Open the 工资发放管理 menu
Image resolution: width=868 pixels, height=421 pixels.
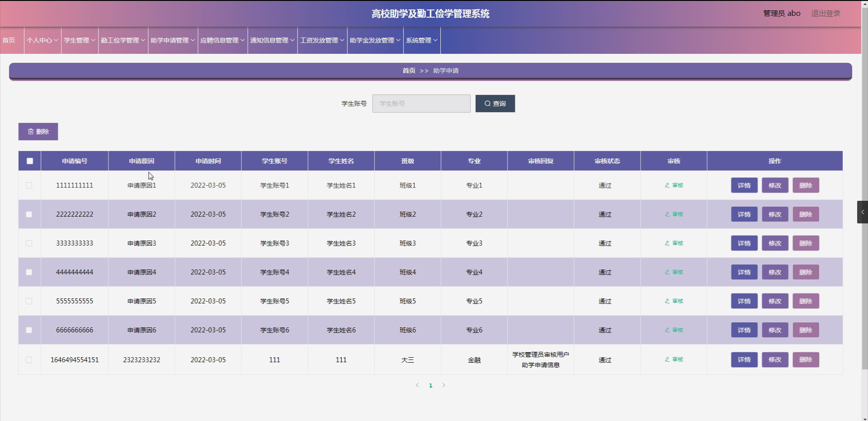pyautogui.click(x=322, y=40)
